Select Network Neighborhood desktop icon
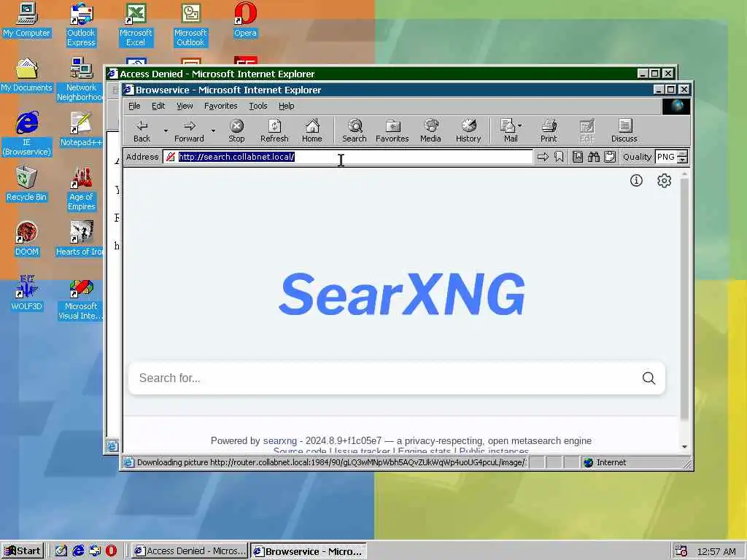This screenshot has width=747, height=560. click(x=80, y=79)
